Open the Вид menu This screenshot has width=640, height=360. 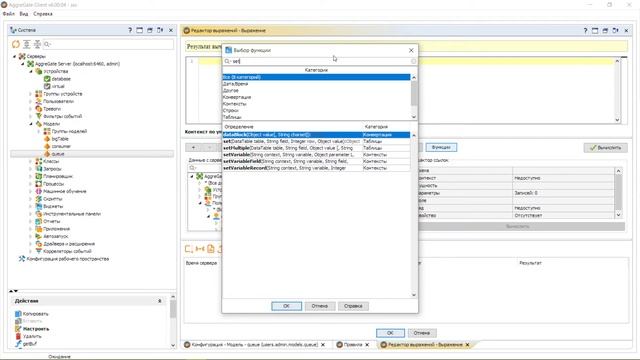tap(24, 14)
